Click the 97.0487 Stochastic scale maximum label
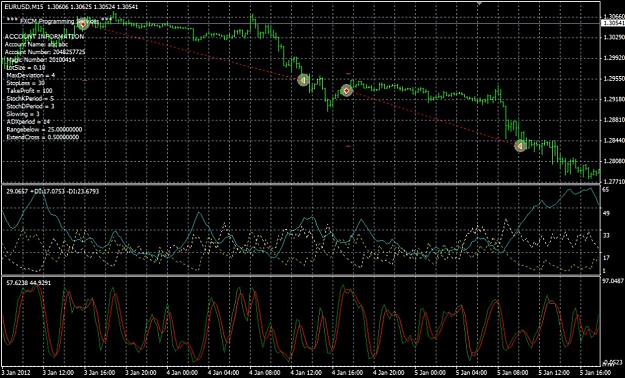625x378 pixels. [x=613, y=281]
